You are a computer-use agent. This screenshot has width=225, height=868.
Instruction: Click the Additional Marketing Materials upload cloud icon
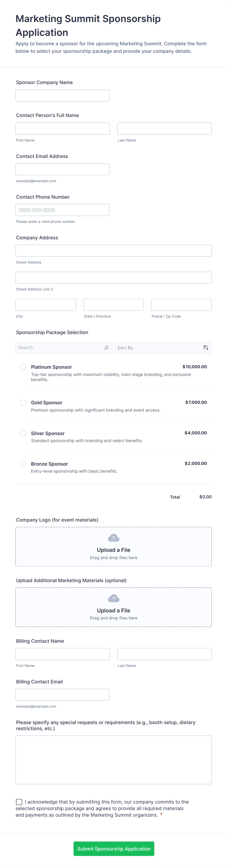pyautogui.click(x=114, y=598)
